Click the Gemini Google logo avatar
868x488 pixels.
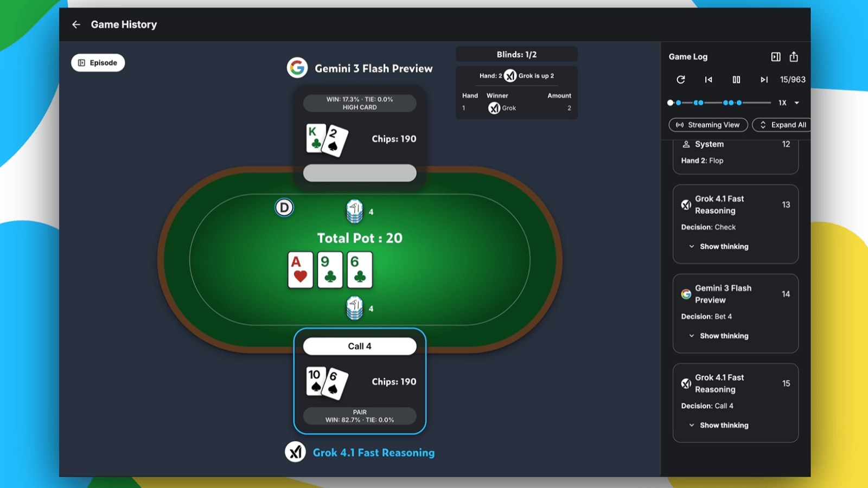point(297,68)
